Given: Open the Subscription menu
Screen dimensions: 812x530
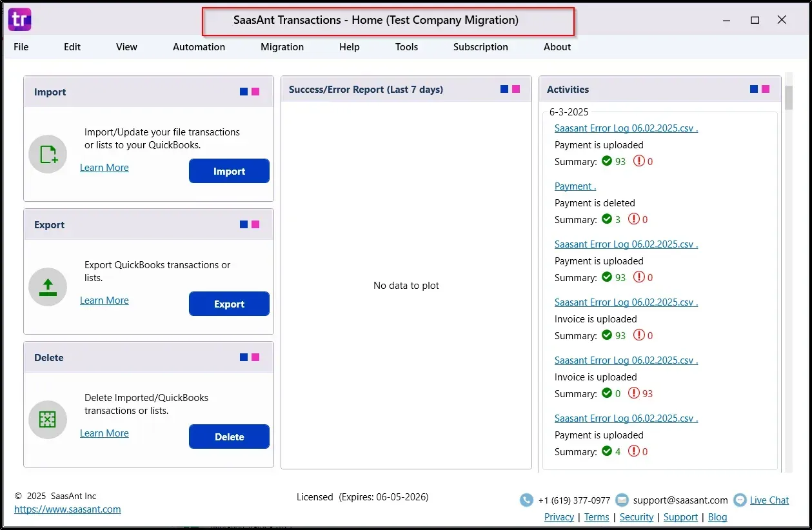Looking at the screenshot, I should point(481,47).
